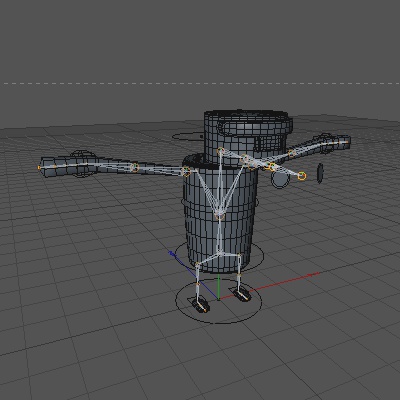Select the forearm joint on the raised right arm
Viewport: 400px width, 400px height.
pos(292,154)
